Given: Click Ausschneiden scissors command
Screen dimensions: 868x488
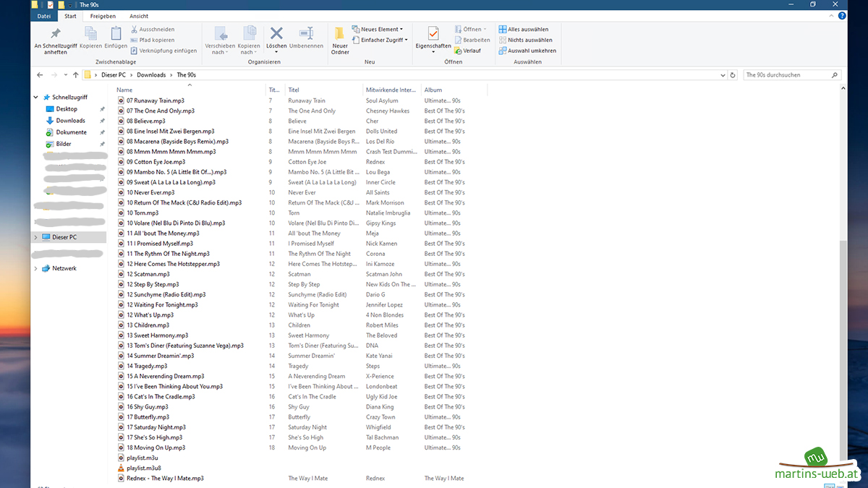Looking at the screenshot, I should point(153,29).
